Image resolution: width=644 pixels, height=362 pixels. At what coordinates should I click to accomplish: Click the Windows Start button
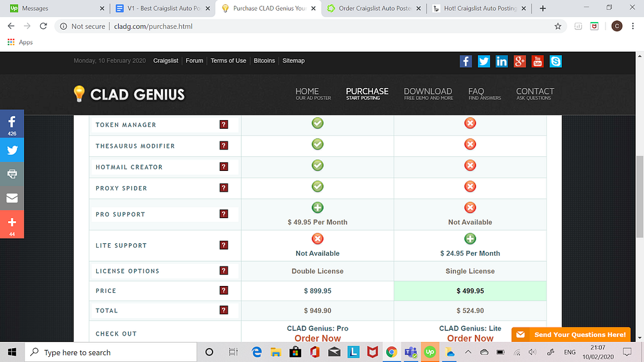12,352
